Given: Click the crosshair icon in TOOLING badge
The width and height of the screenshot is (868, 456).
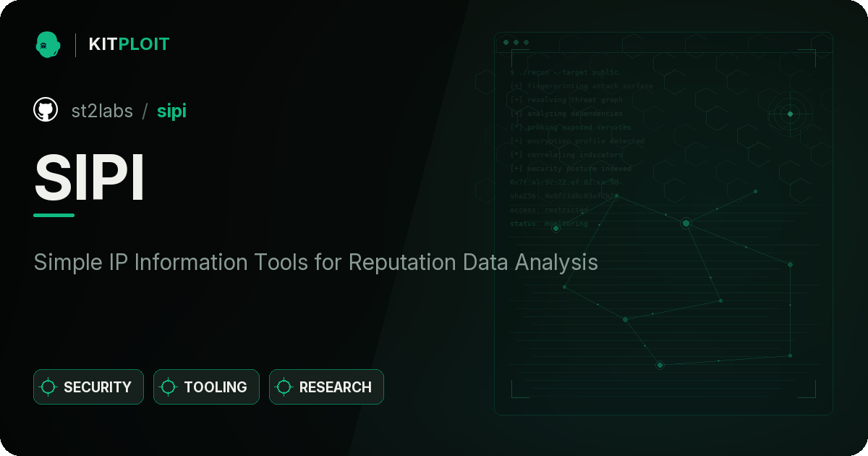Looking at the screenshot, I should point(169,387).
